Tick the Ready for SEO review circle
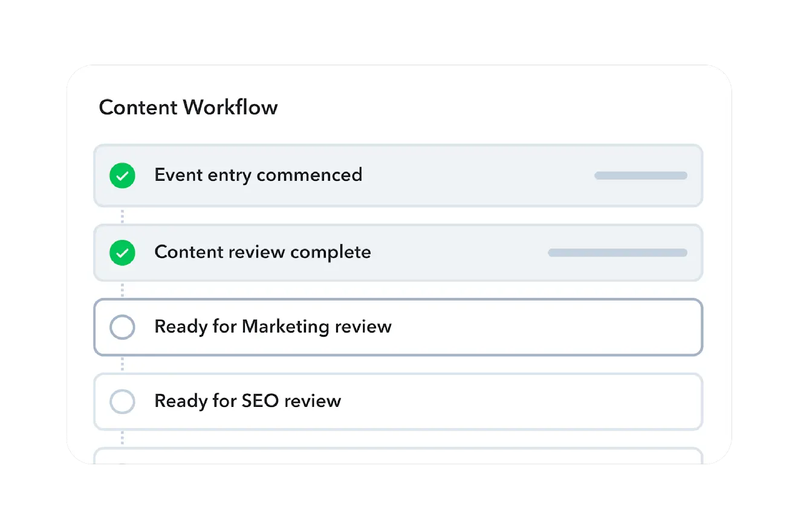This screenshot has height=532, width=798. 122,401
